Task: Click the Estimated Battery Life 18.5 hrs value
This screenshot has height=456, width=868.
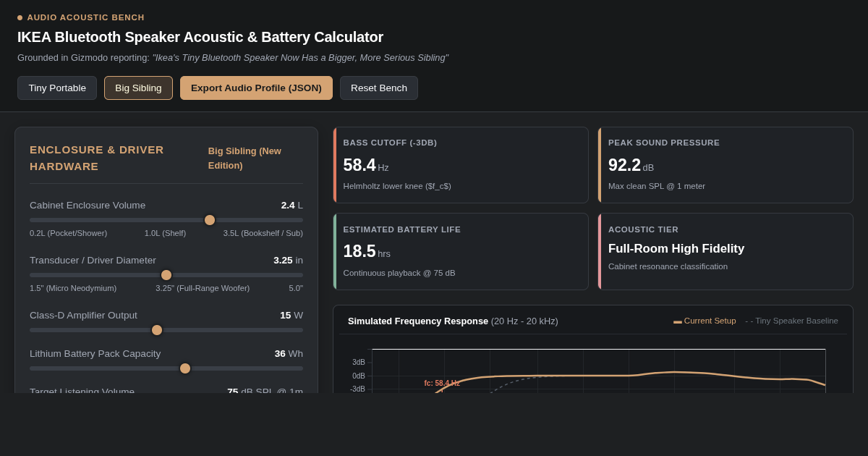Action: tap(367, 251)
